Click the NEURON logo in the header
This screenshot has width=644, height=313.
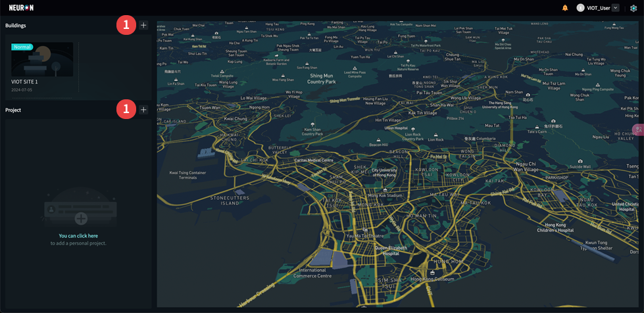21,8
